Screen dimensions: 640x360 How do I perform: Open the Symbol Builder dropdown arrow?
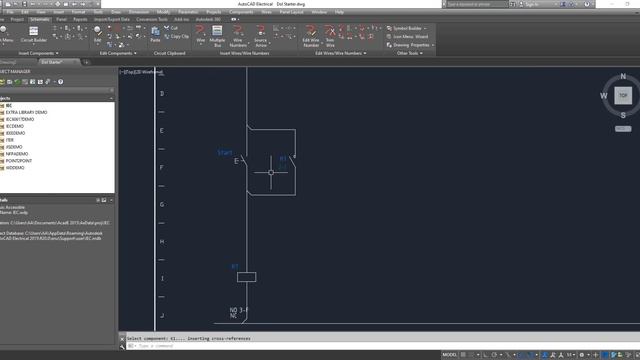click(x=425, y=28)
